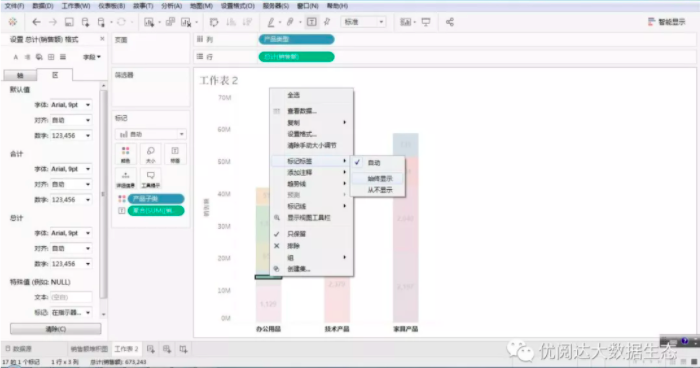Open the 标准 fit dropdown in toolbar

point(363,22)
